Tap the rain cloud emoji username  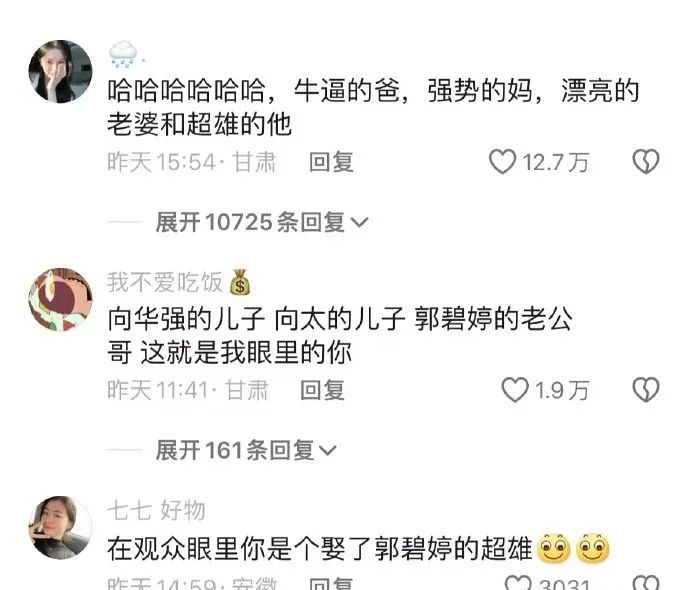124,55
